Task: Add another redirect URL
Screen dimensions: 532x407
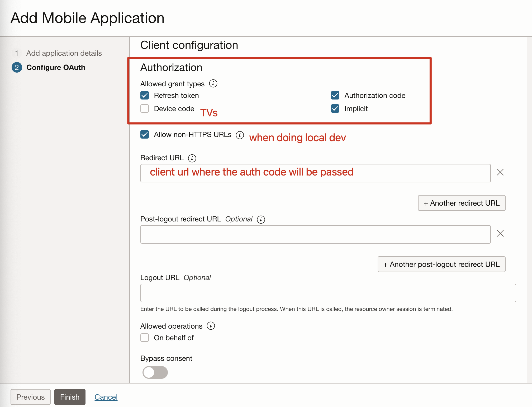Action: pyautogui.click(x=462, y=203)
